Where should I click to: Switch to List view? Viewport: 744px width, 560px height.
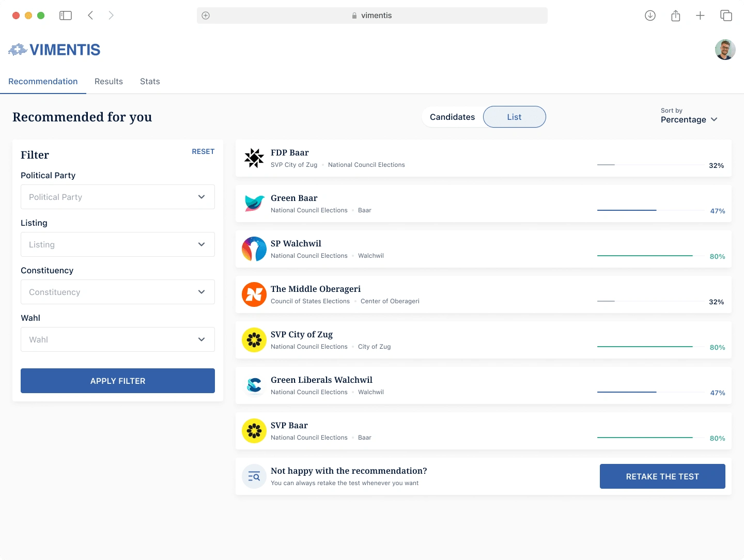(515, 117)
